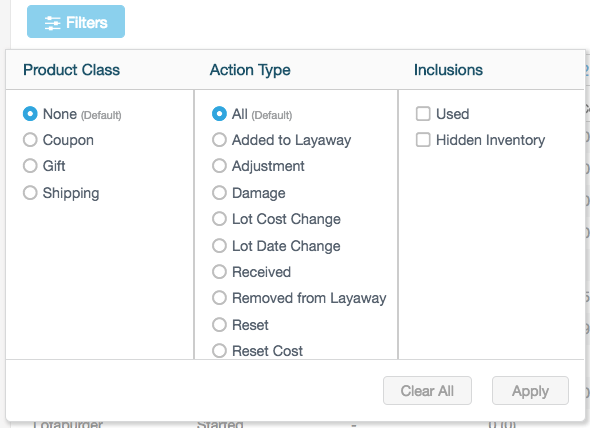This screenshot has height=428, width=590.
Task: Click the sliders icon in Filters button
Action: (52, 23)
